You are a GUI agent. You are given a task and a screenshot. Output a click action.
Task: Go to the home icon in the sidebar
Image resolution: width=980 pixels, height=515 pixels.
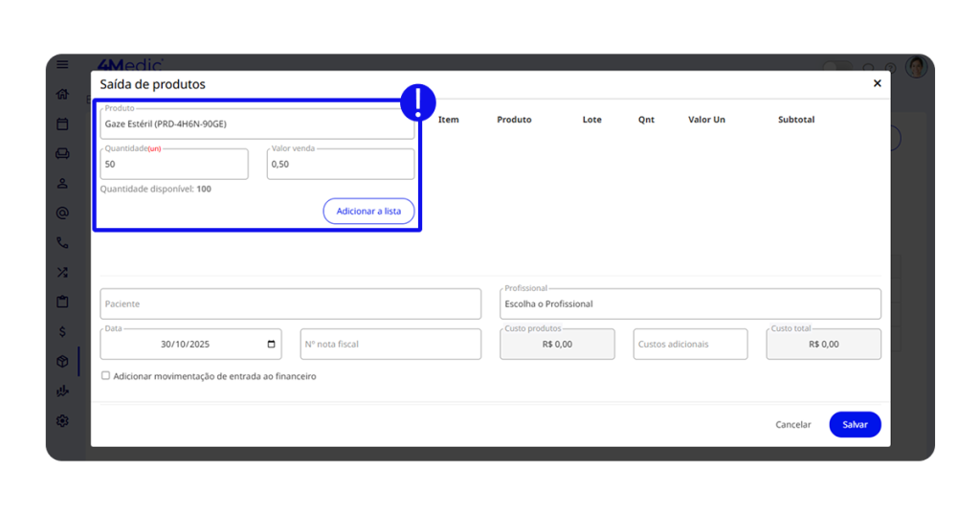click(62, 94)
